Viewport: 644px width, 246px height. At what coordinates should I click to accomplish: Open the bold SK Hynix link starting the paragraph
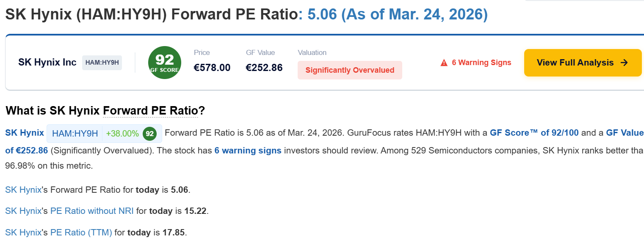coord(25,133)
